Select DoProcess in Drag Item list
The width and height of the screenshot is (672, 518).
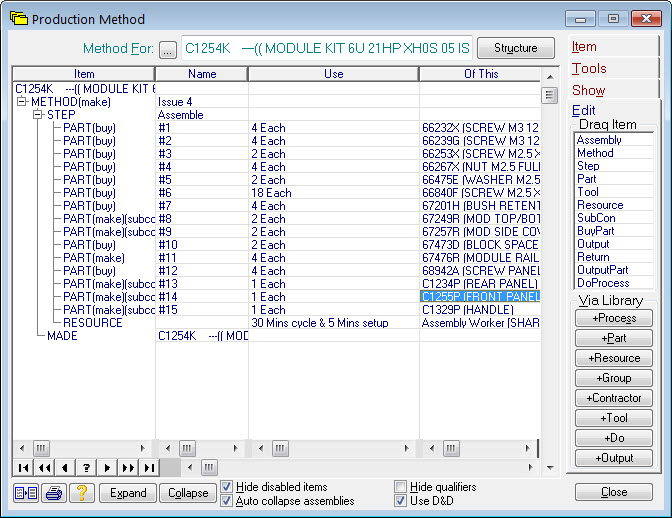(x=614, y=283)
